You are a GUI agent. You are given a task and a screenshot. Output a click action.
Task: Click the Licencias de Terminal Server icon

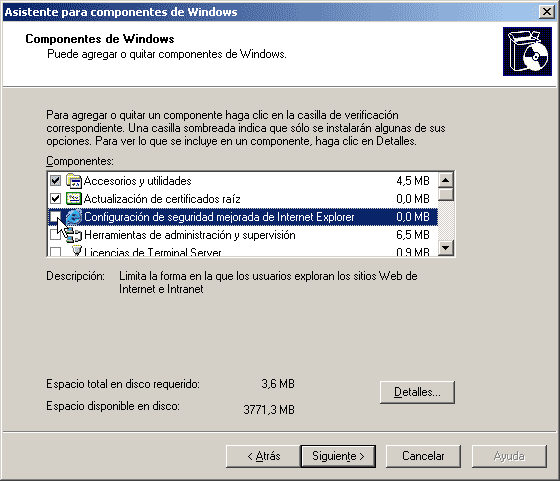click(x=76, y=250)
